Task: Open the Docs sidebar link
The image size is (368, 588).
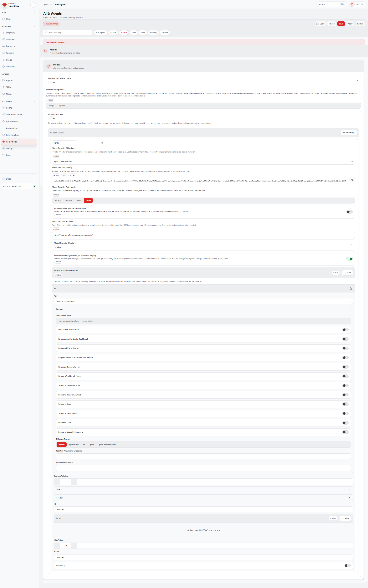Action: pos(8,179)
